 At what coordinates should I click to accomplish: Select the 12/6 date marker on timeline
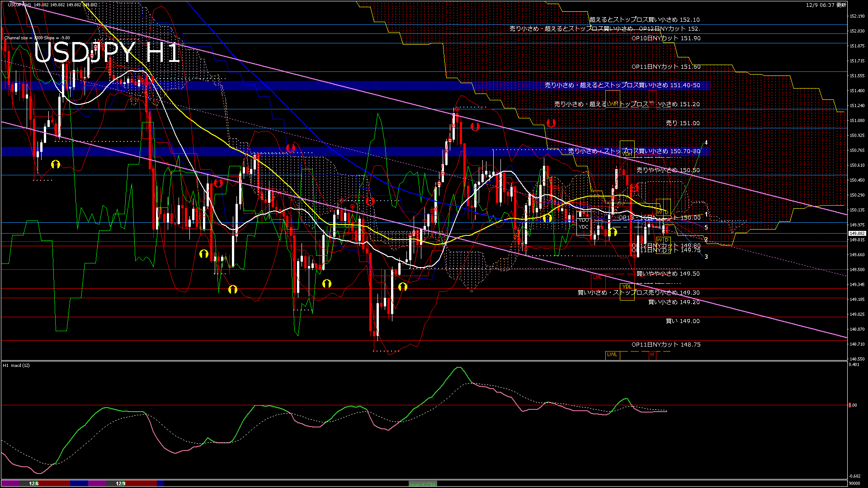[34, 483]
